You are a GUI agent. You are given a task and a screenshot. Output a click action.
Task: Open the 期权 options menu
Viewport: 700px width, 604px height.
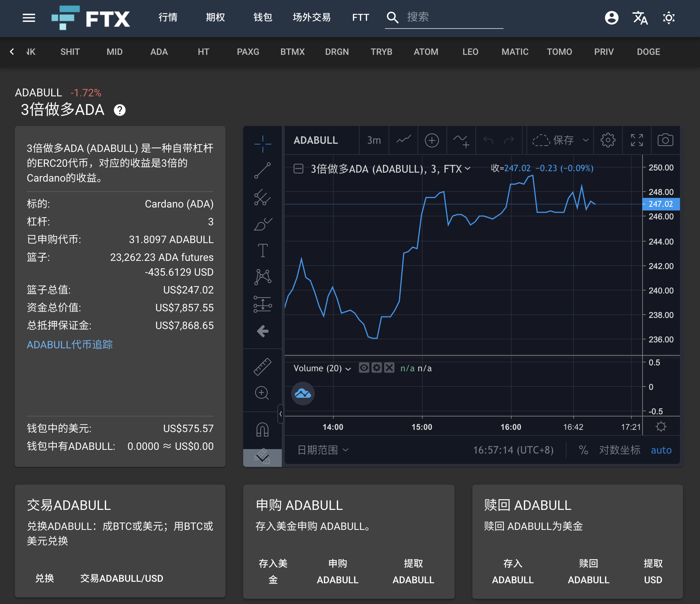pos(215,17)
